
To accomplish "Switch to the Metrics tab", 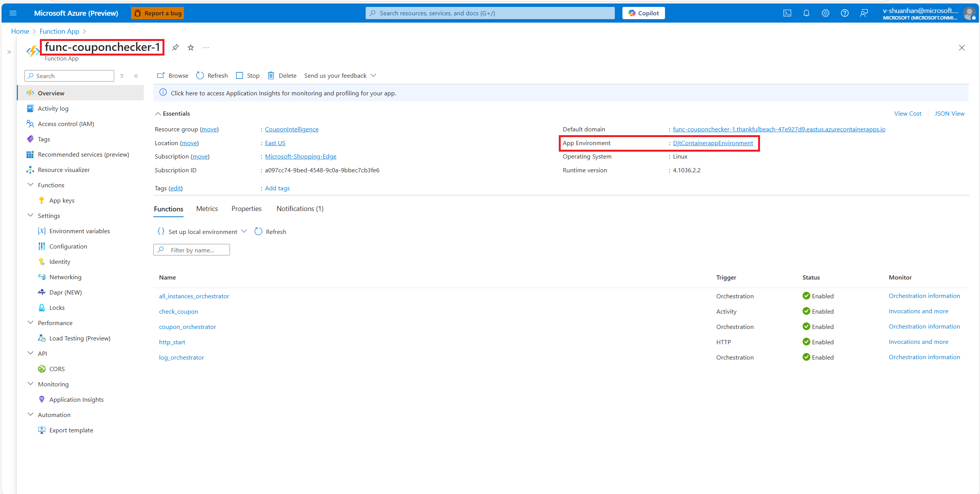I will 207,209.
